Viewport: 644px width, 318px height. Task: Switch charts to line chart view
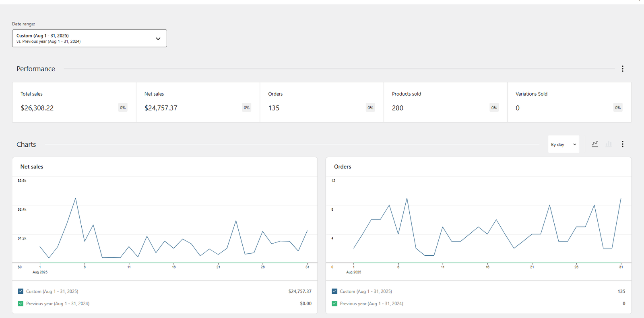coord(595,144)
